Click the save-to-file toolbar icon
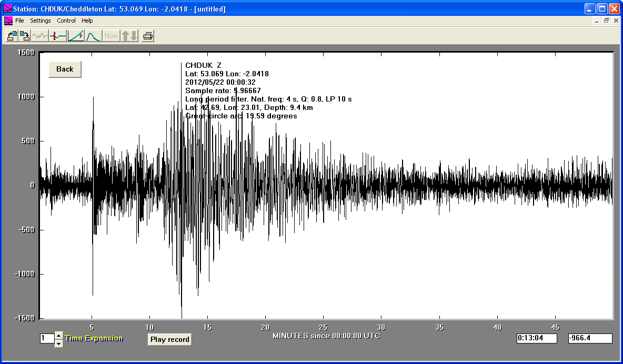623x364 pixels. click(x=25, y=36)
